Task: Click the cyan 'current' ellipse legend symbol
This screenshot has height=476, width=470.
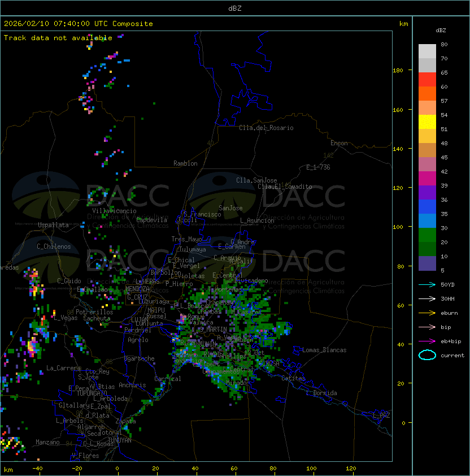Action: coord(427,355)
